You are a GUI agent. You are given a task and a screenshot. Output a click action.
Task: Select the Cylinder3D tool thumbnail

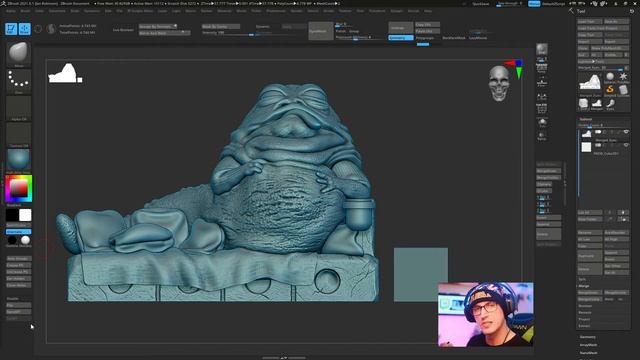point(623,90)
